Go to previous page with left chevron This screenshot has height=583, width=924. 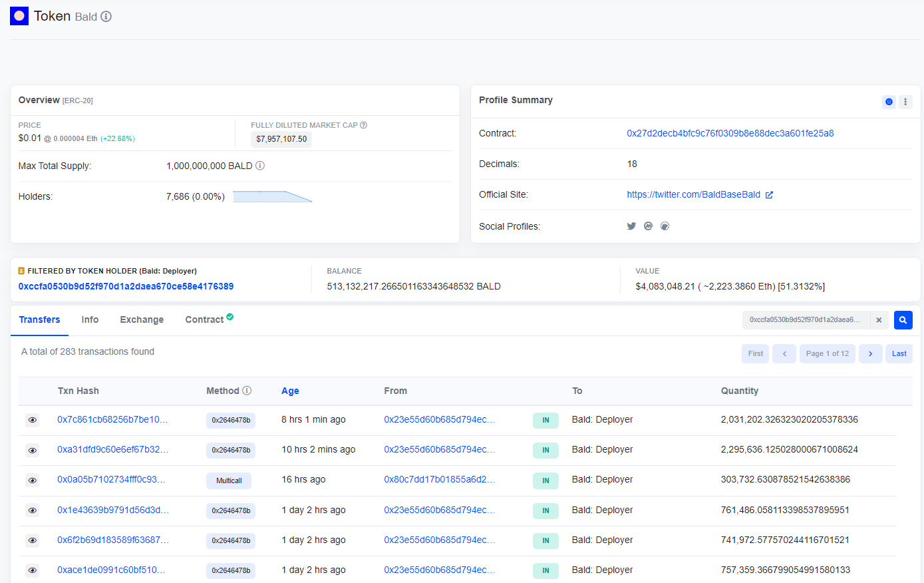(x=784, y=353)
